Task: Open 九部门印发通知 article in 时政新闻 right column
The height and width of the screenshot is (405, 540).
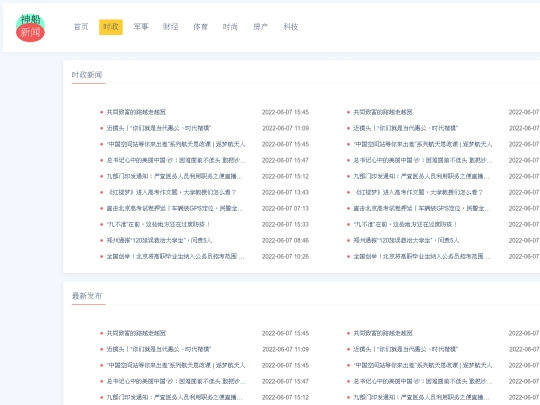Action: click(x=421, y=176)
